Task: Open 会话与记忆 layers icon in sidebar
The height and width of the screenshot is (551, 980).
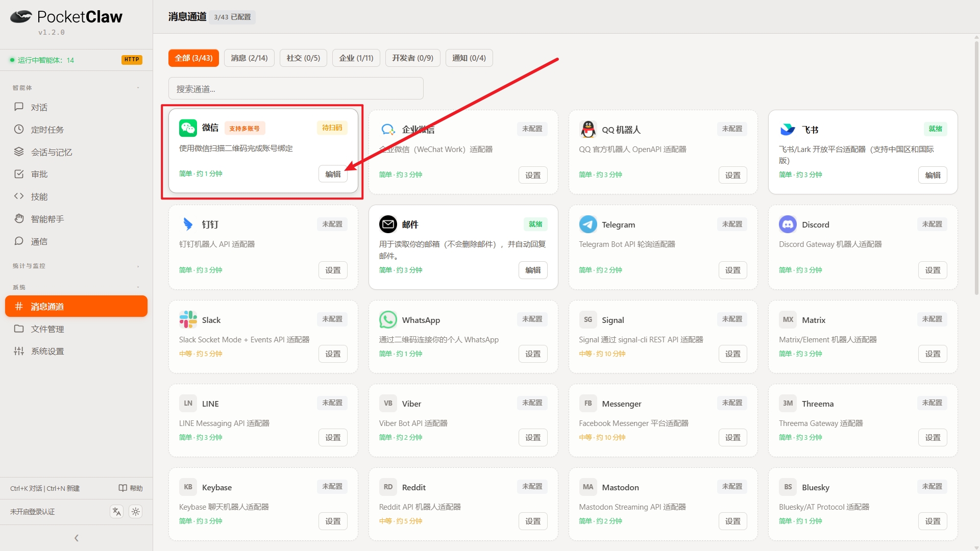Action: click(x=19, y=152)
